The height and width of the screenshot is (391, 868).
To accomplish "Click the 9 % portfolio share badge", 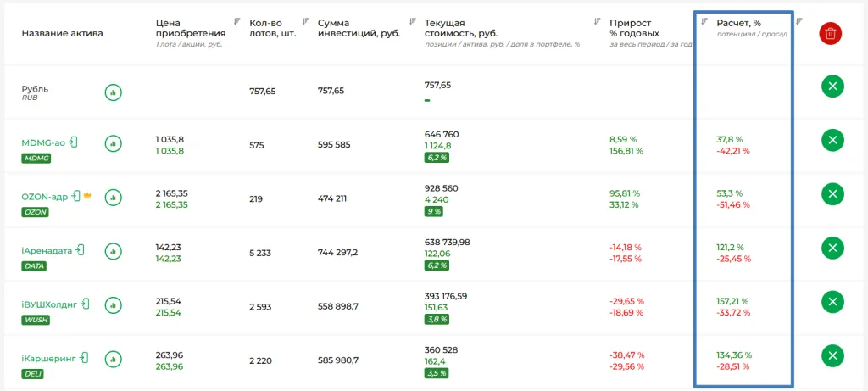I will pos(433,211).
